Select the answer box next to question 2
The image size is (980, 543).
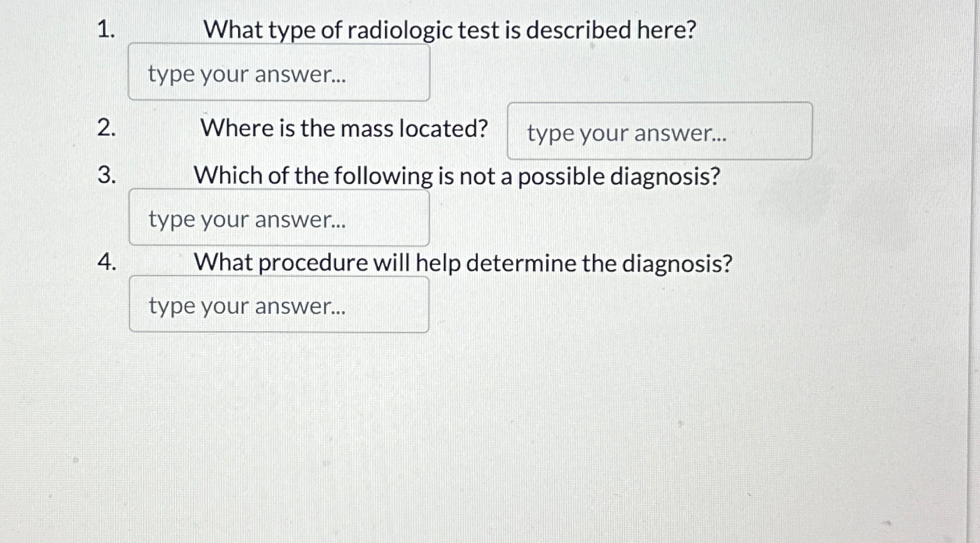tap(659, 130)
